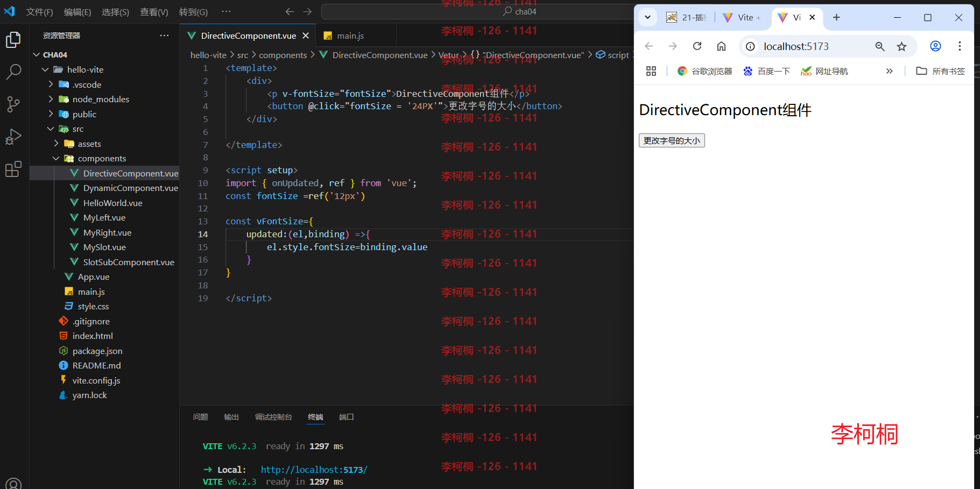980x489 pixels.
Task: Open the Explorer view in activity bar
Action: [13, 40]
